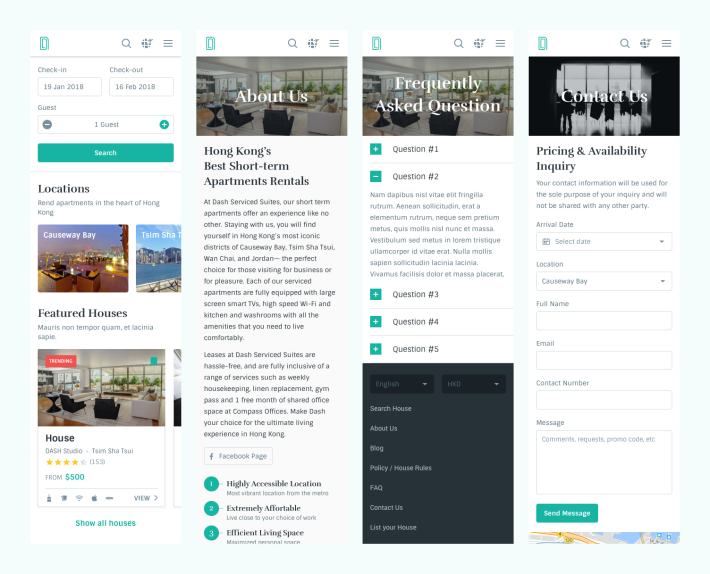The width and height of the screenshot is (710, 574).
Task: Click the grid icon in the FAQ screen header
Action: [479, 43]
